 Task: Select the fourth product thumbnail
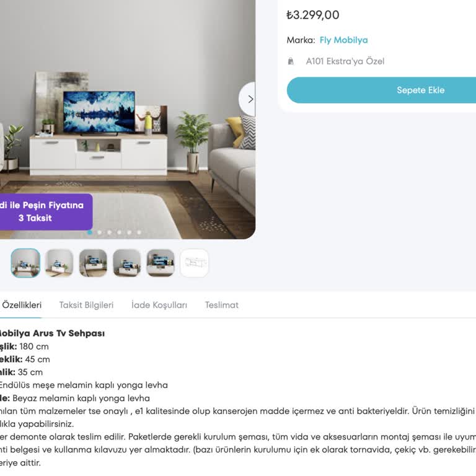click(x=127, y=263)
